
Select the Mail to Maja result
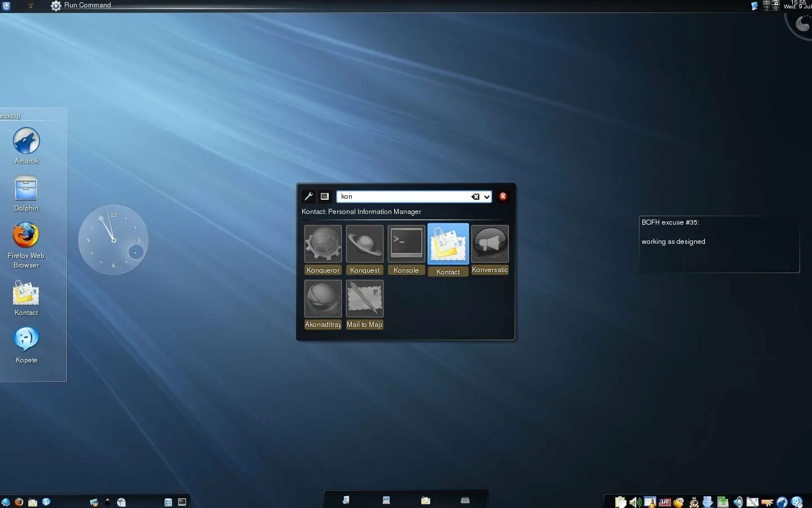point(364,305)
